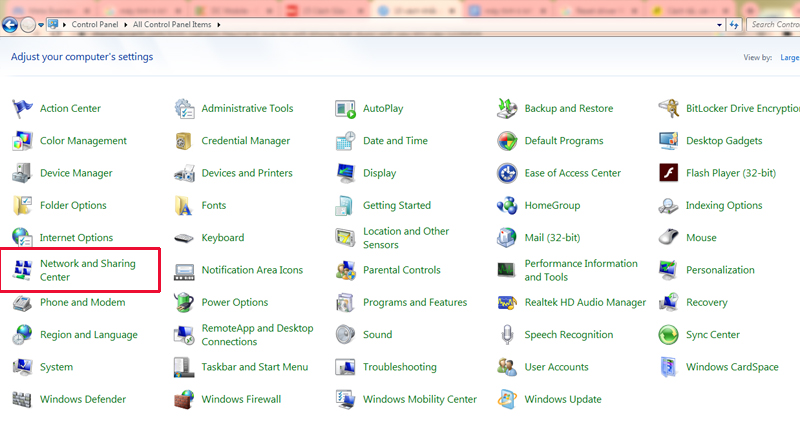Open Taskbar and Start Menu link

click(x=255, y=367)
